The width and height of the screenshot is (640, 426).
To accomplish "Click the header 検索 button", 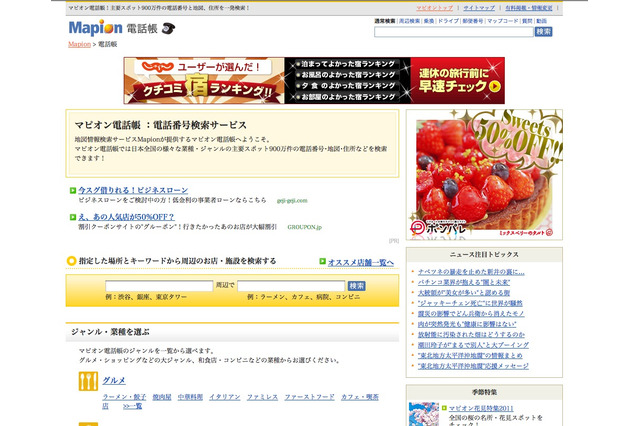I will tap(544, 32).
